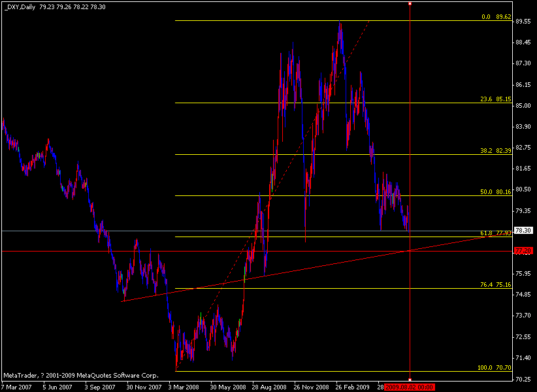Click the 28 Aug 2008 date label
537x392 pixels.
(269, 386)
